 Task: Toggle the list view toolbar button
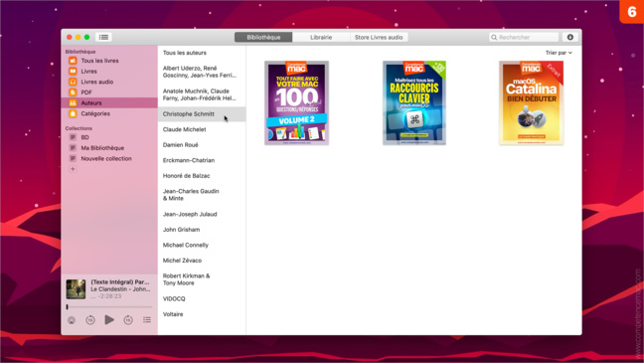pos(104,37)
